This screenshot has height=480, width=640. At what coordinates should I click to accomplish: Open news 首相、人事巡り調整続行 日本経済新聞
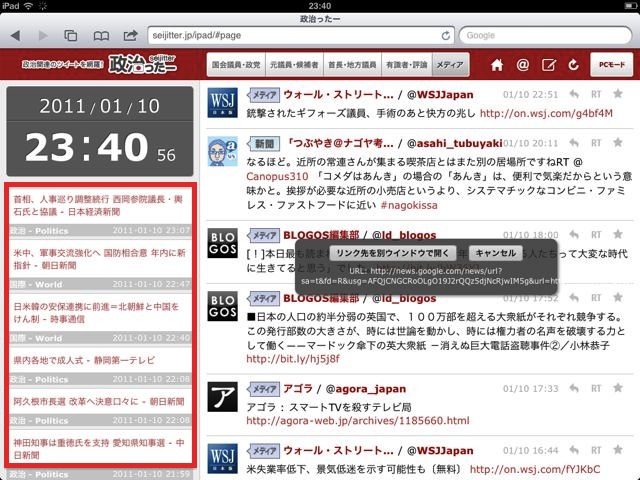coord(98,205)
